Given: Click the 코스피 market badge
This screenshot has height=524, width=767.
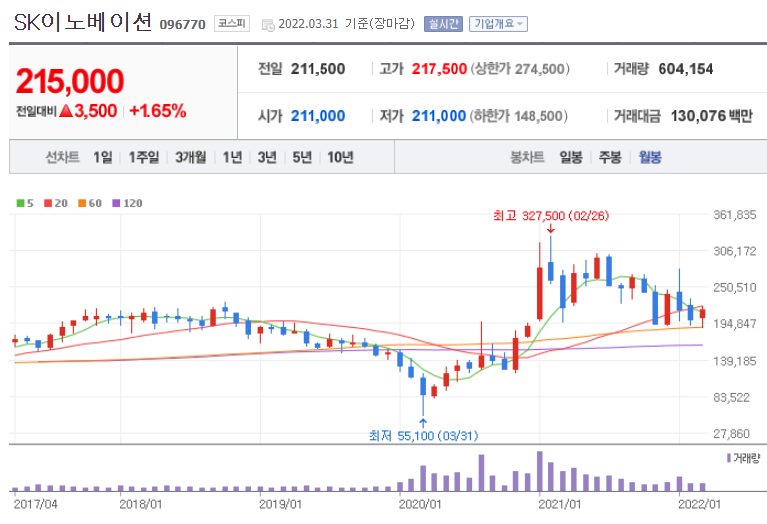Looking at the screenshot, I should 231,23.
